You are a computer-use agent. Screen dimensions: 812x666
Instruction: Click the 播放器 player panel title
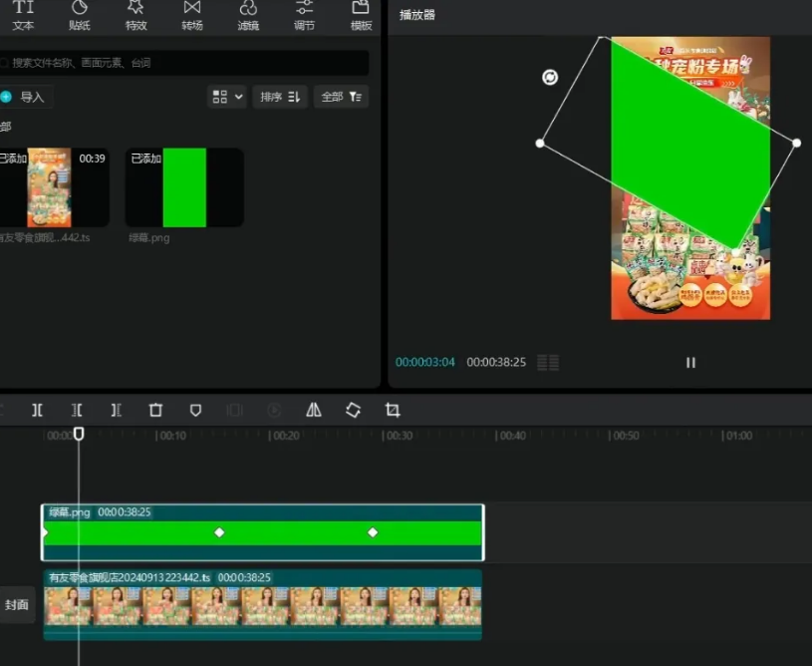point(417,15)
